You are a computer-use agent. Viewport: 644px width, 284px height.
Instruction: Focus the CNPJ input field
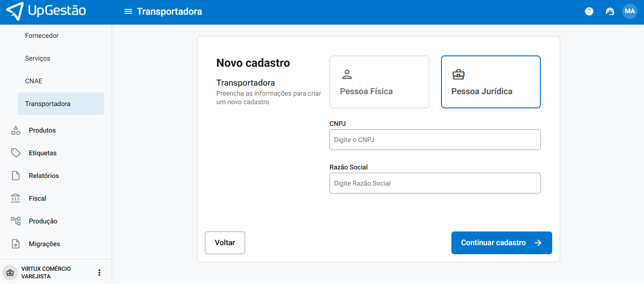pyautogui.click(x=434, y=140)
